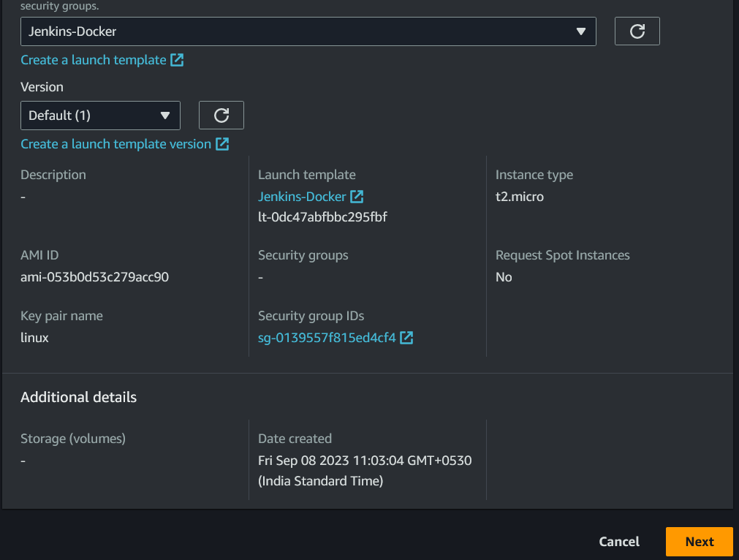Refresh the launch template list

pos(637,31)
